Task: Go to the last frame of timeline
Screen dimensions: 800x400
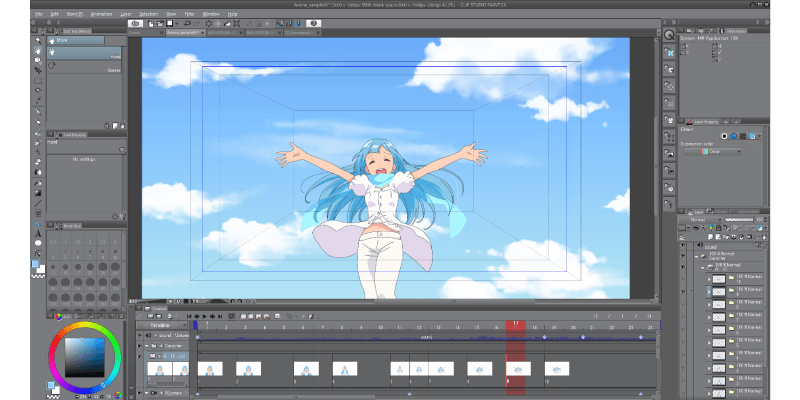Action: [x=220, y=317]
